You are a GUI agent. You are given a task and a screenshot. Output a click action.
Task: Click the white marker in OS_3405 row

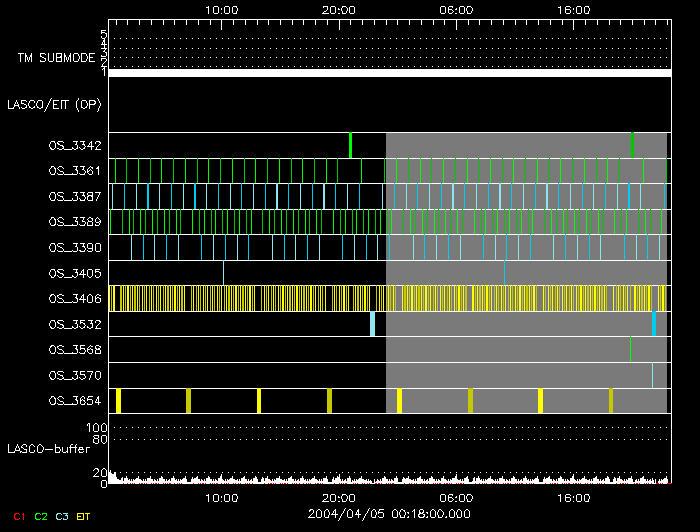tap(223, 273)
